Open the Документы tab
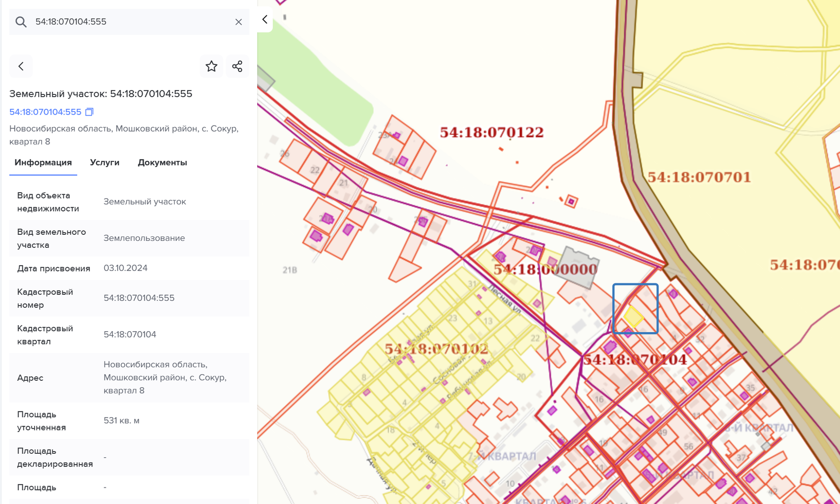840x504 pixels. [x=162, y=163]
